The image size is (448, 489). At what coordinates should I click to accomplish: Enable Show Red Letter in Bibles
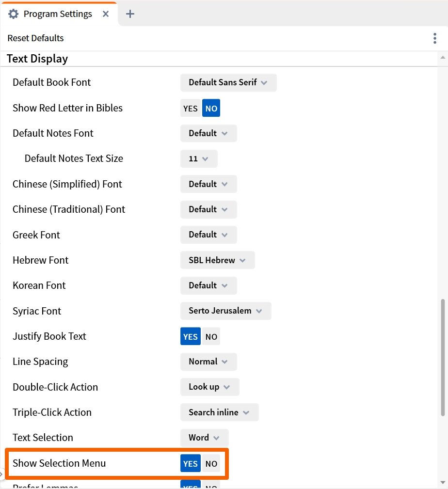click(x=190, y=108)
